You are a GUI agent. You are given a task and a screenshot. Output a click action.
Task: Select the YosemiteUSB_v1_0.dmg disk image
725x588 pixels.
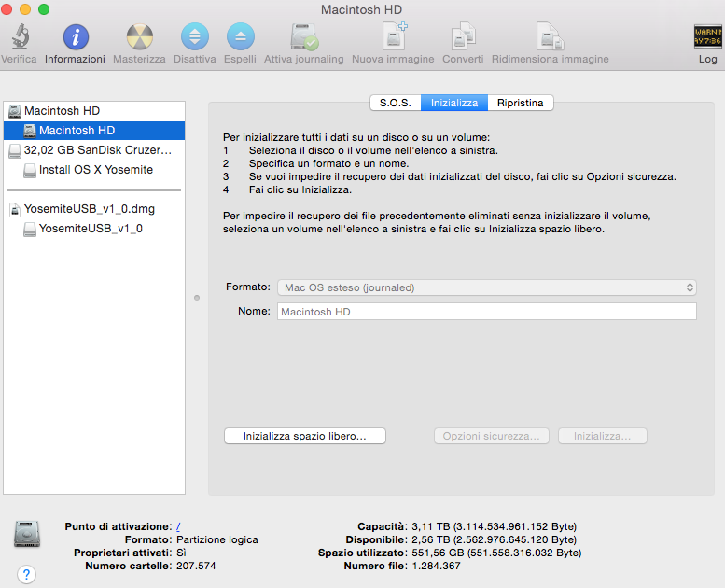pyautogui.click(x=94, y=209)
